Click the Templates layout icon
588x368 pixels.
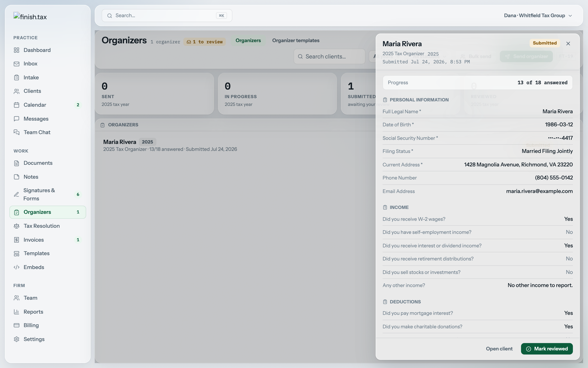(17, 254)
